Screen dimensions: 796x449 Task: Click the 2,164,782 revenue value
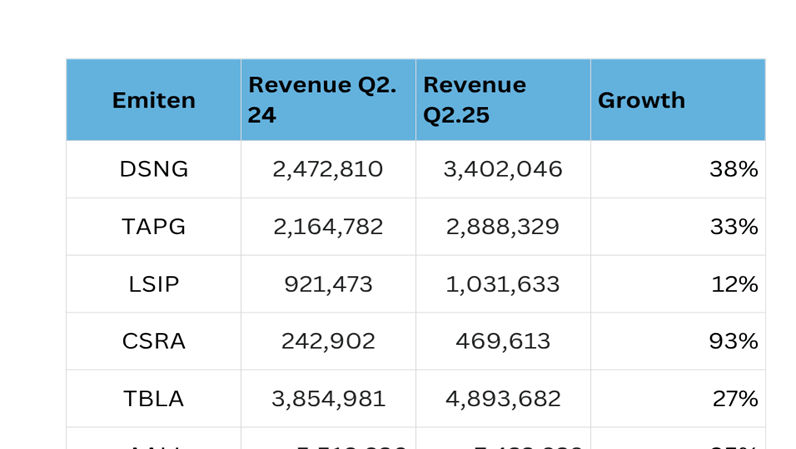point(327,227)
